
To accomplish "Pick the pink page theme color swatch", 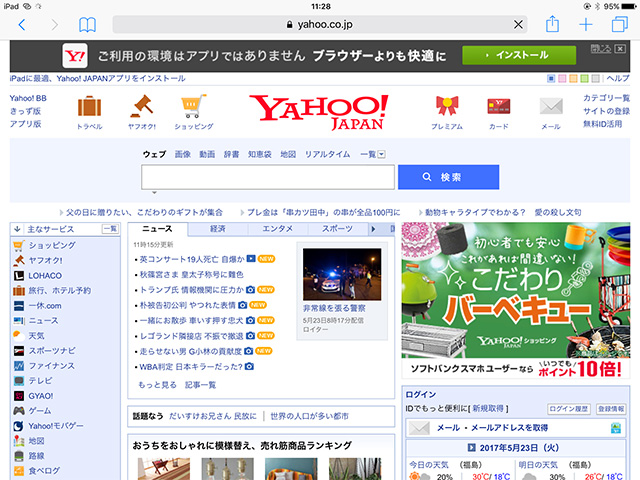I will (x=563, y=78).
